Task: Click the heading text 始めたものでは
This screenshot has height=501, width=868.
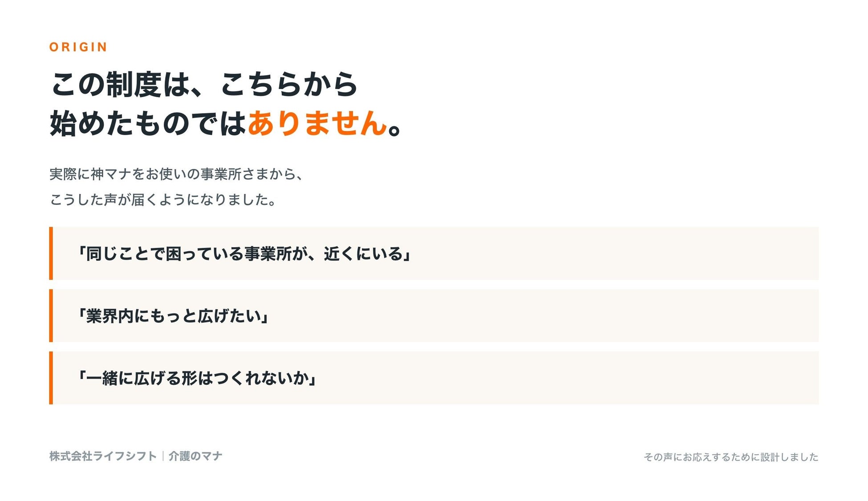Action: (x=148, y=123)
